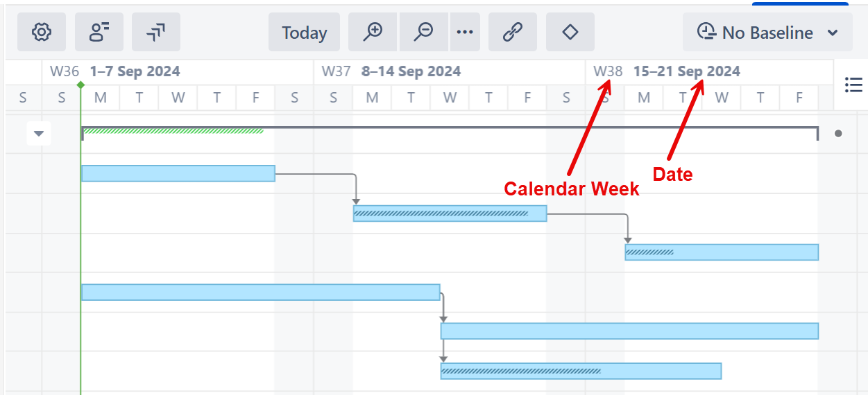Image resolution: width=868 pixels, height=395 pixels.
Task: Open the three-dots more zoom options
Action: [x=465, y=32]
